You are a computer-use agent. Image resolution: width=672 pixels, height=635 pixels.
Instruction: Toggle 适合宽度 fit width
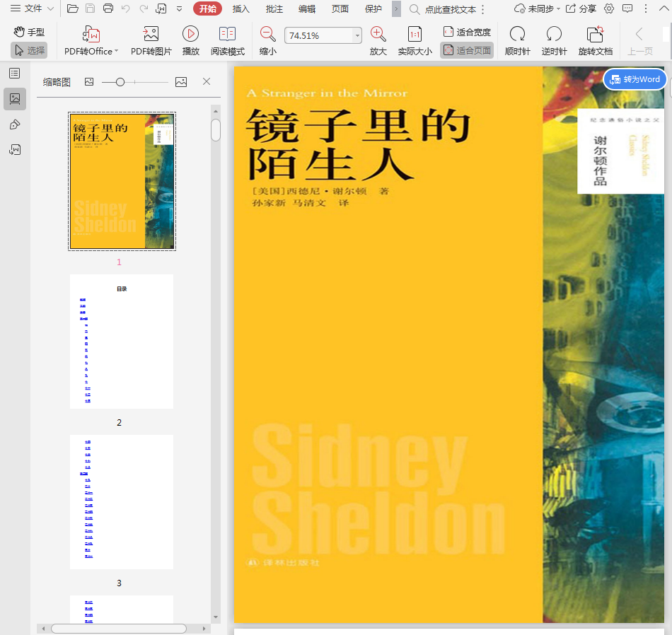(x=467, y=32)
